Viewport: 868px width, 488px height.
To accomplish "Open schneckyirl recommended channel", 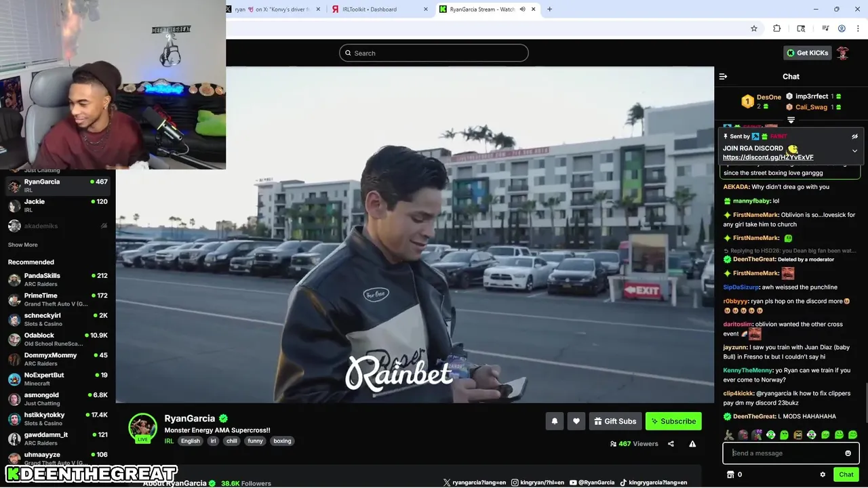I will [x=58, y=319].
